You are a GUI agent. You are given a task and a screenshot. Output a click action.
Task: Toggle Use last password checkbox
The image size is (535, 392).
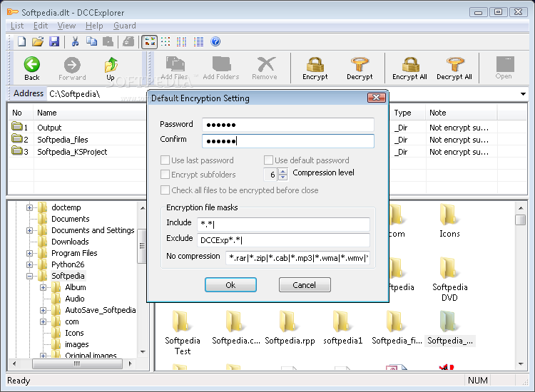click(x=165, y=160)
